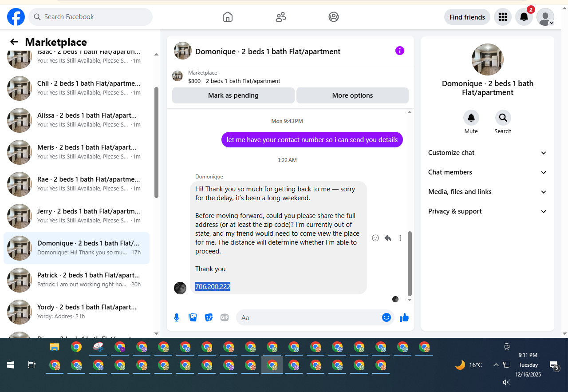This screenshot has height=392, width=568.
Task: Click Domonique's avatar beside her message
Action: [180, 288]
